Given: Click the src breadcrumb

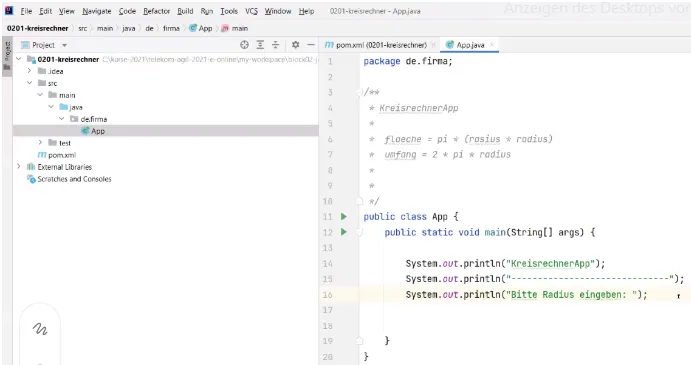Looking at the screenshot, I should [x=82, y=28].
